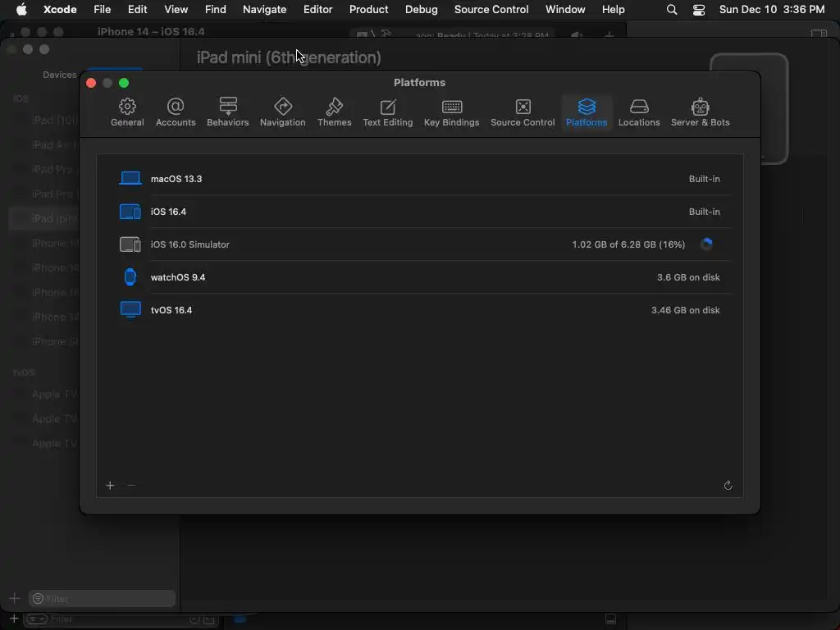The height and width of the screenshot is (630, 840).
Task: Open the View menu
Action: [x=176, y=9]
